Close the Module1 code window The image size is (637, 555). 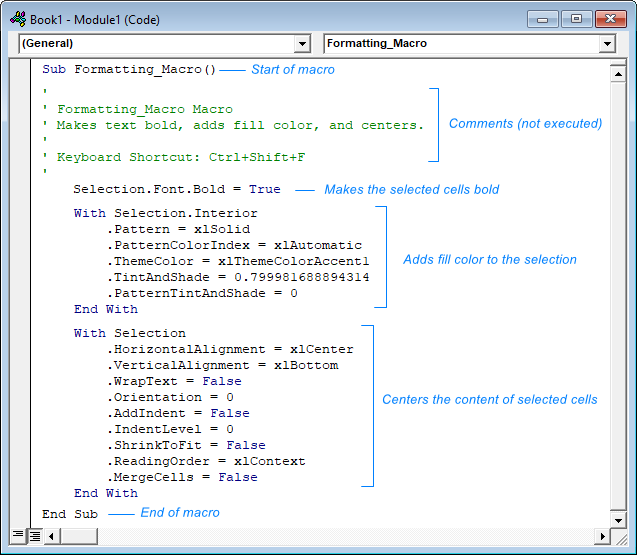pyautogui.click(x=608, y=18)
